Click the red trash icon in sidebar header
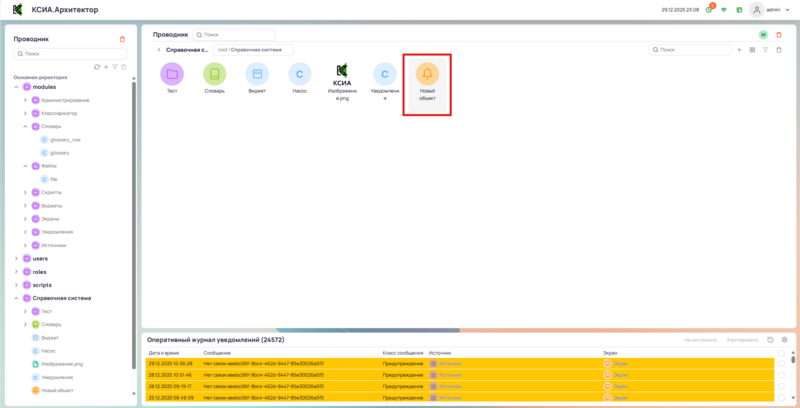The height and width of the screenshot is (408, 800). (x=122, y=39)
